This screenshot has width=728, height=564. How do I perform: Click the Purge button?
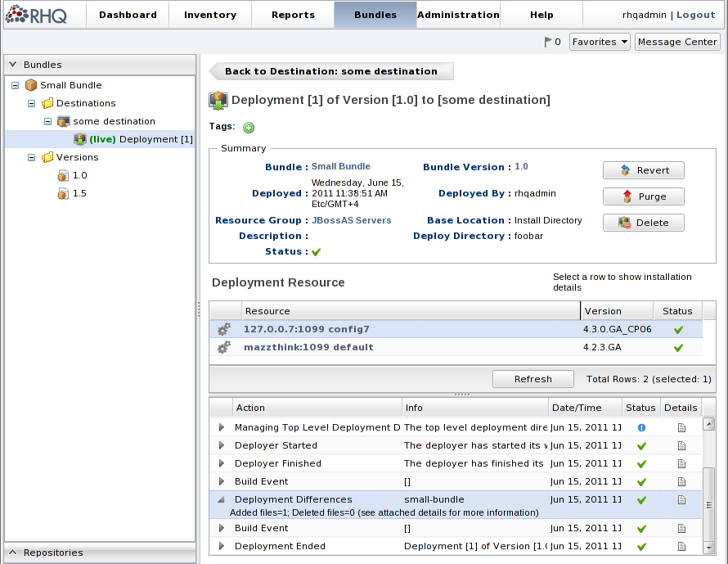point(644,196)
